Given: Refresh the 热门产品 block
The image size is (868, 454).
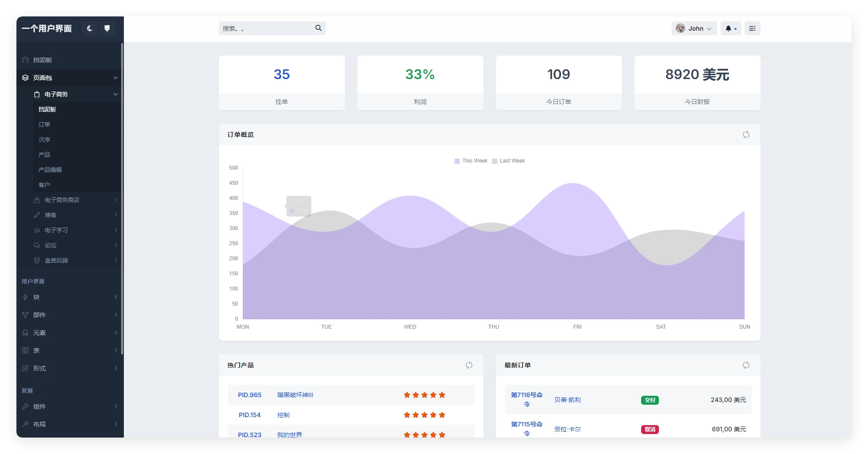Looking at the screenshot, I should tap(469, 365).
